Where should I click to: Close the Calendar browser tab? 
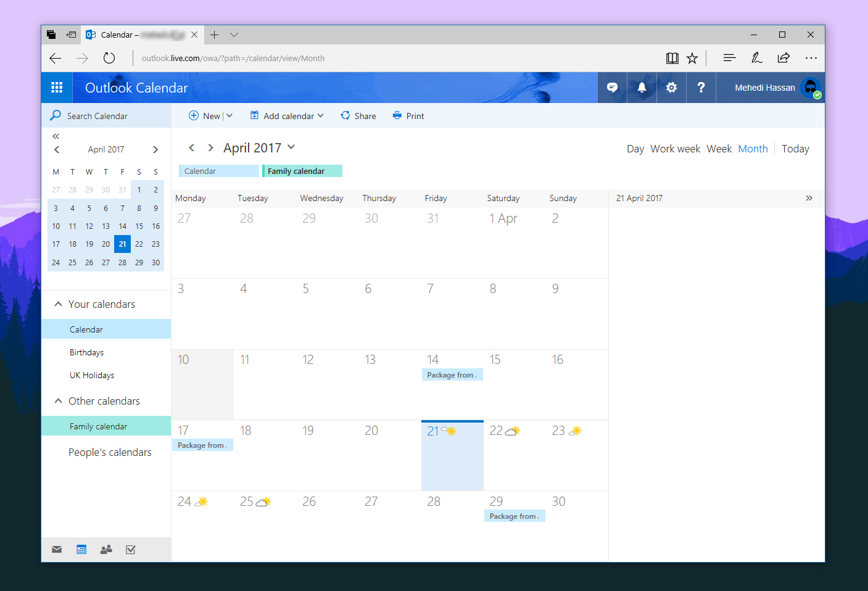tap(194, 35)
